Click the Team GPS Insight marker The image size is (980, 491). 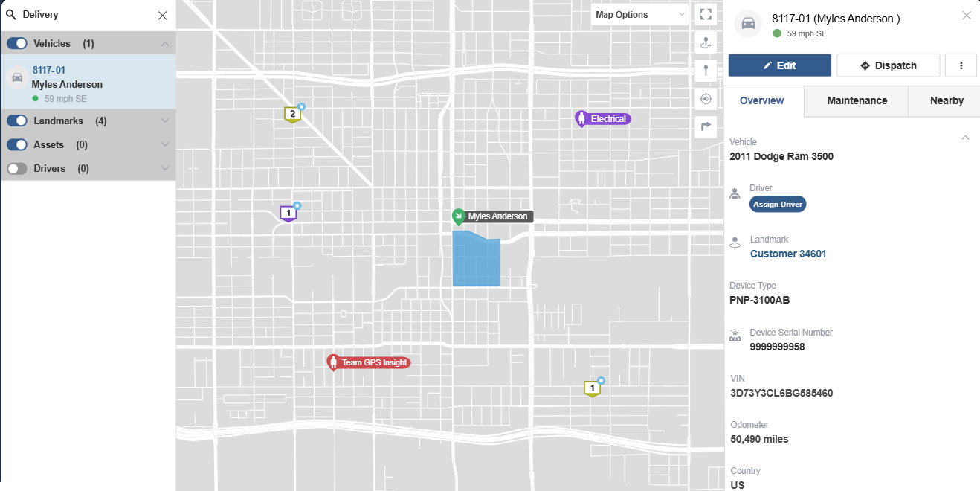point(368,362)
